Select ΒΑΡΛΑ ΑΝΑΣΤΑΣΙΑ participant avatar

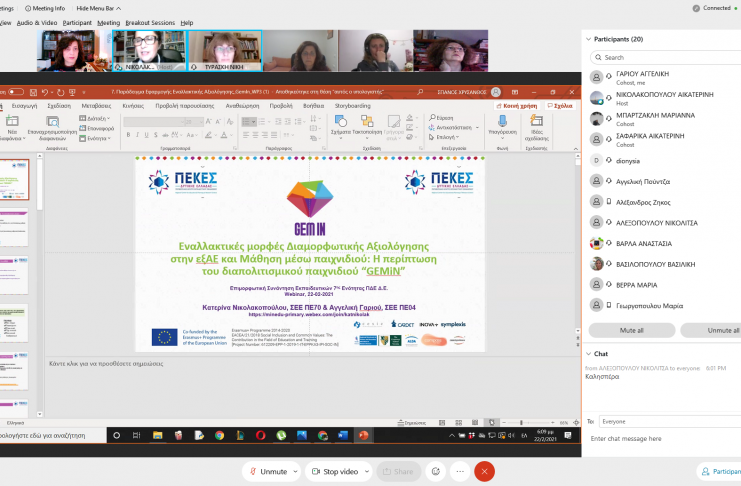click(x=597, y=243)
